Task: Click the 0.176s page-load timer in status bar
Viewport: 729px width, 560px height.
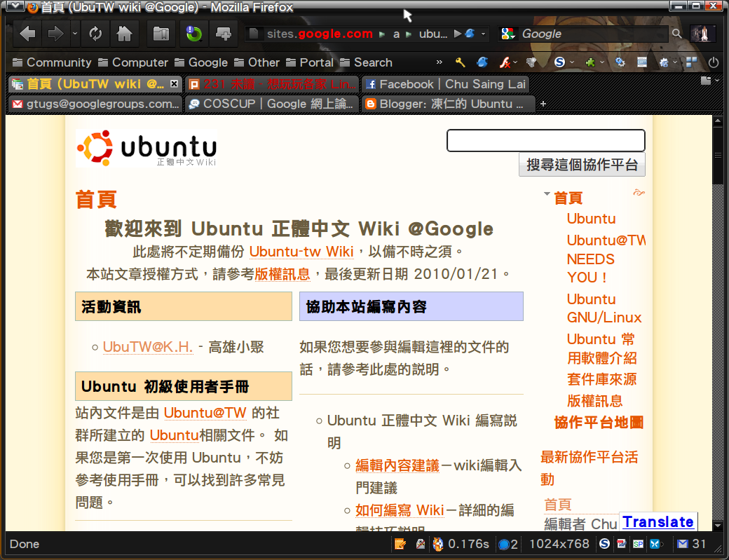Action: 468,544
